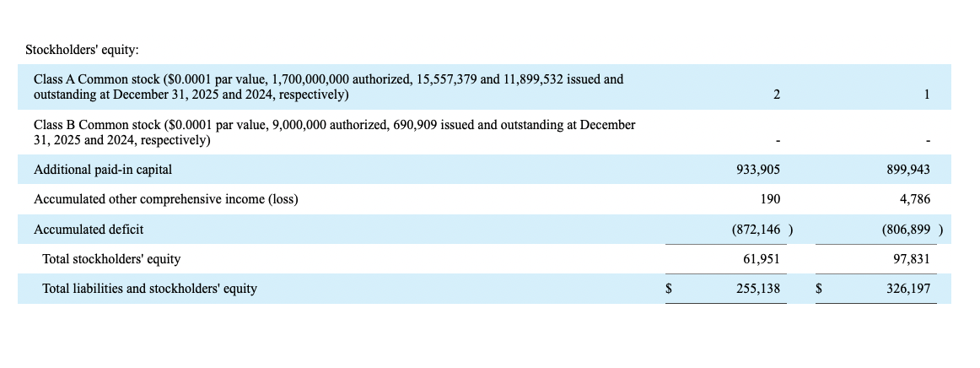
Task: Select the 190 comprehensive income value
Action: pos(769,200)
